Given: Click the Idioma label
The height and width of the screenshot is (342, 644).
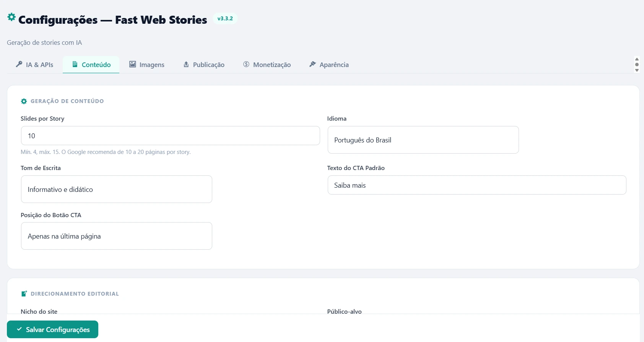Looking at the screenshot, I should 337,119.
